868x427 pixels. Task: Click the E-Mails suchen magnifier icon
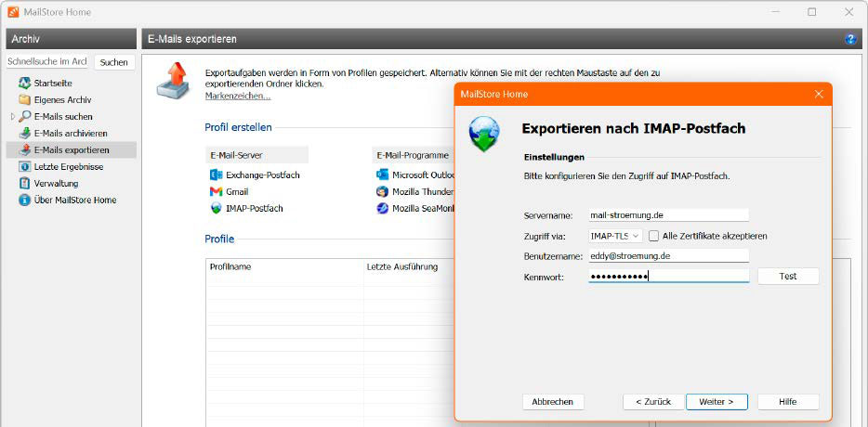click(x=24, y=117)
